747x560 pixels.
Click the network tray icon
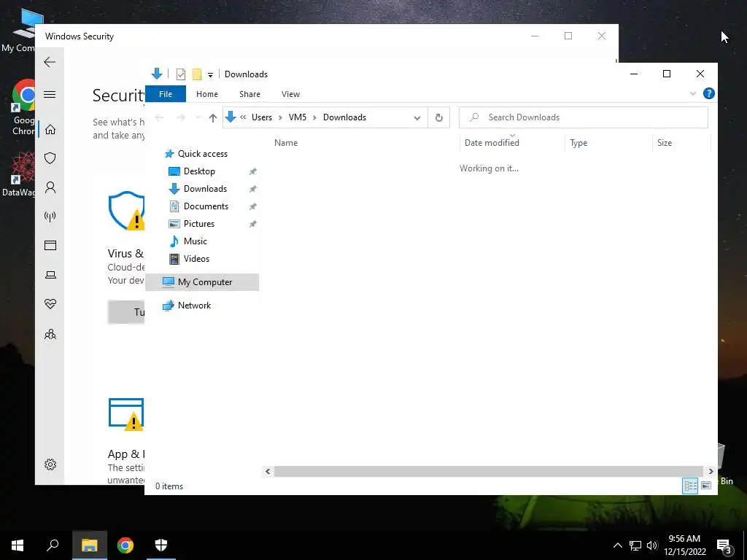pos(635,545)
